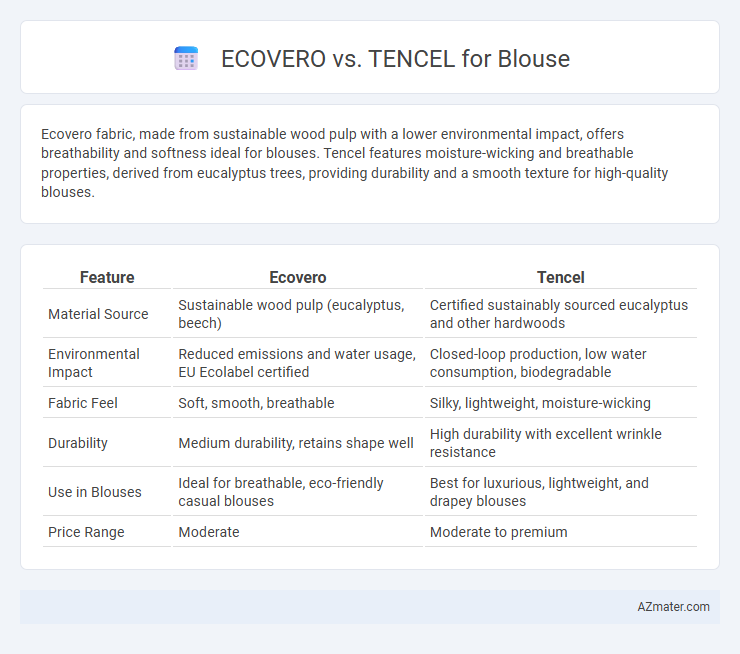The height and width of the screenshot is (654, 740).
Task: Click 'Soft, smooth, breathable' cell
Action: click(x=298, y=403)
